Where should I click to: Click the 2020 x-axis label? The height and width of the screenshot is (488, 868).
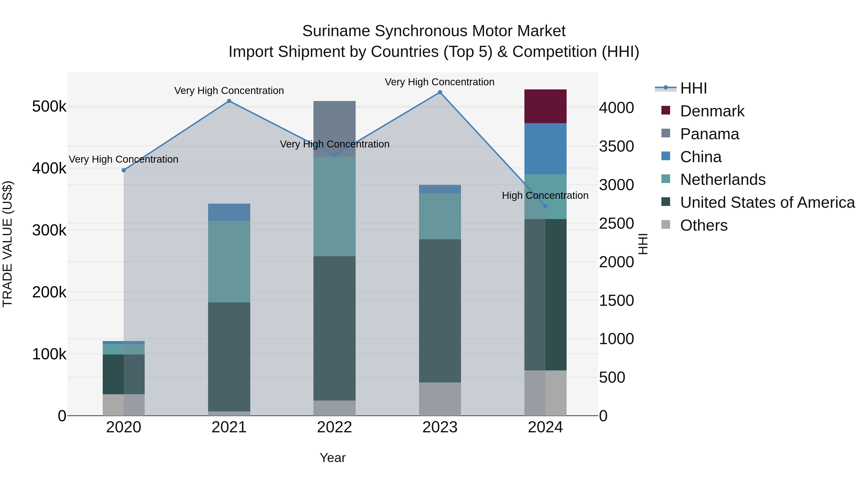124,427
